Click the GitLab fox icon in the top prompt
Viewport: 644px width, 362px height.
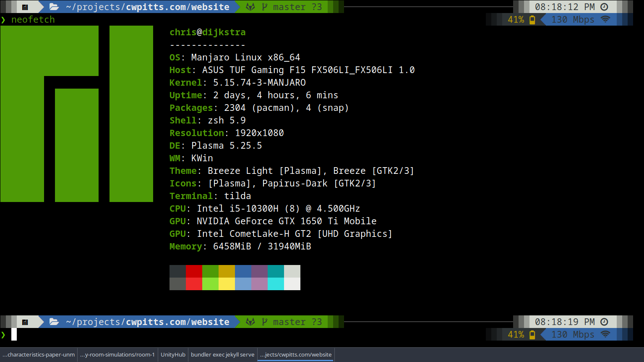tap(250, 7)
